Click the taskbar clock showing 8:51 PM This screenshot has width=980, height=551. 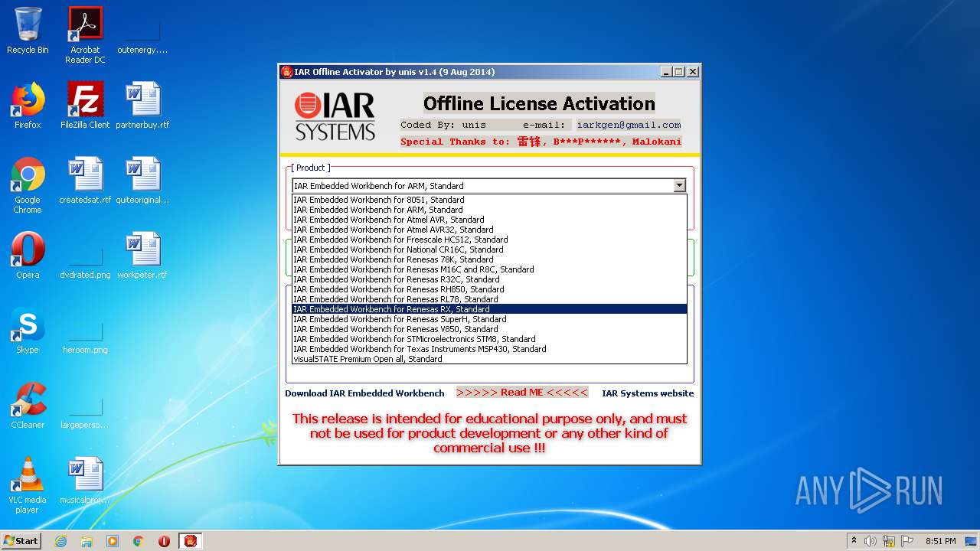(940, 541)
